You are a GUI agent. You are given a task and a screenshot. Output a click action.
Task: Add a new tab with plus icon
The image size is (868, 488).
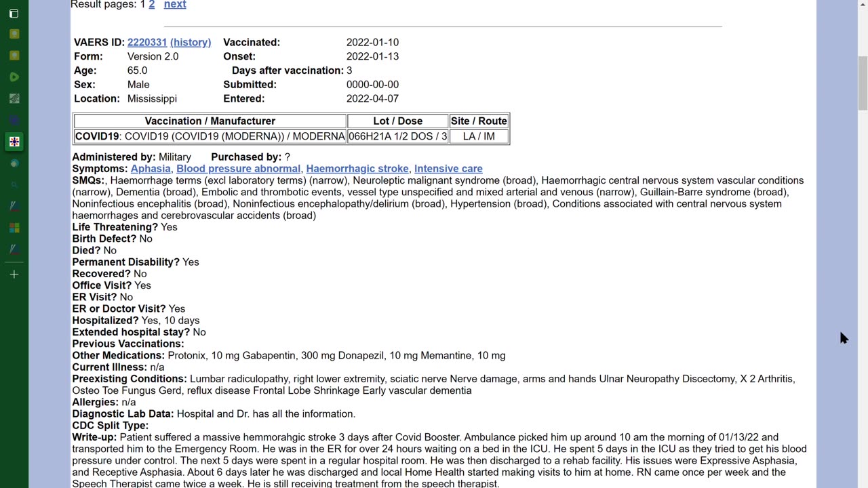point(14,274)
